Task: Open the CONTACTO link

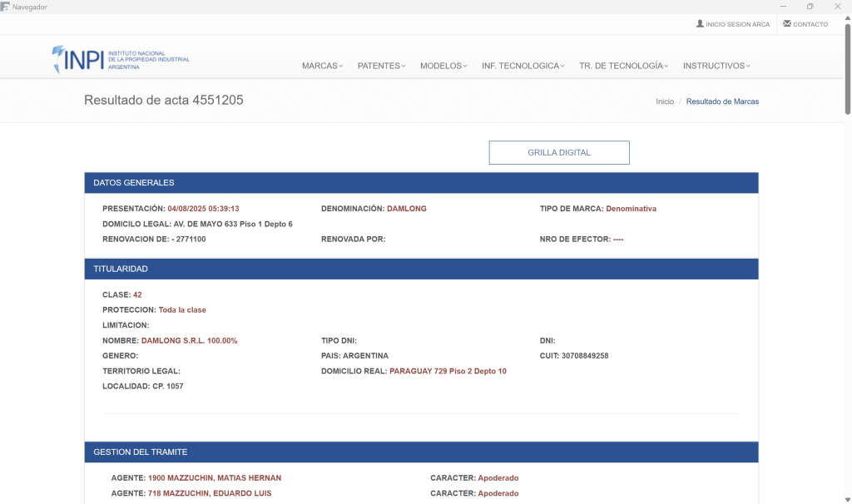Action: [x=810, y=24]
